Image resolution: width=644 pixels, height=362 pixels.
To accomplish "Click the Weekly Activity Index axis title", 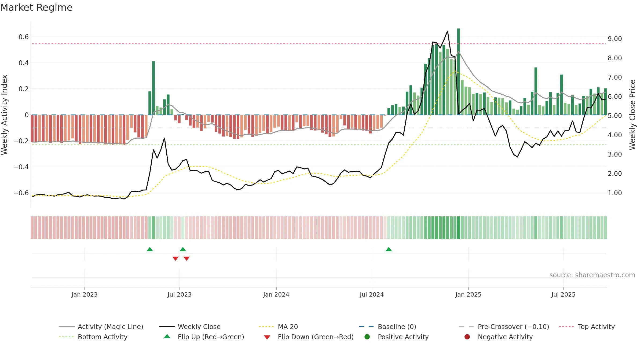I will tap(5, 115).
